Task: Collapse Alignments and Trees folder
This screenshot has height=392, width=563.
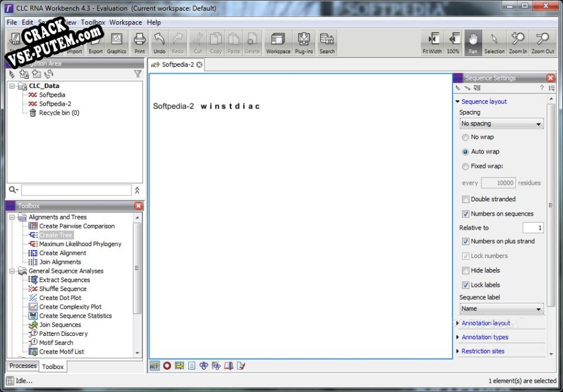Action: pyautogui.click(x=12, y=217)
